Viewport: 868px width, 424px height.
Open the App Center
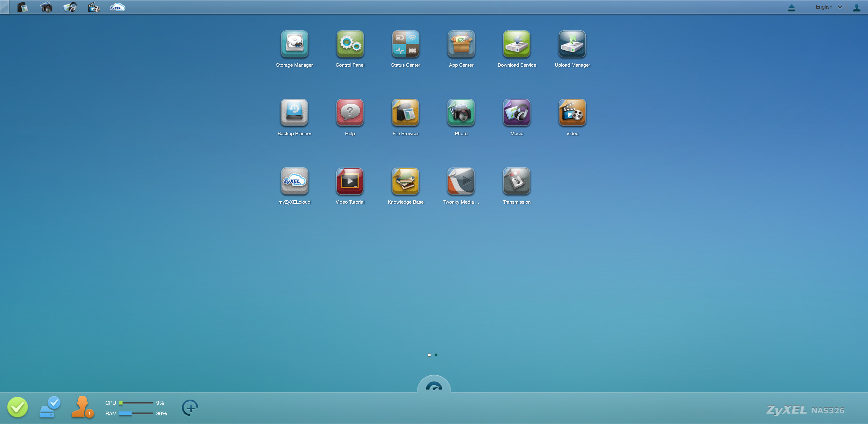(x=461, y=44)
